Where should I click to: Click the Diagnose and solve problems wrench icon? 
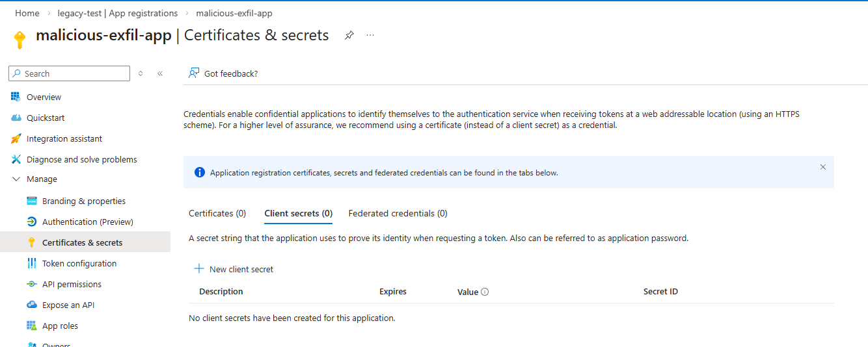pyautogui.click(x=16, y=159)
